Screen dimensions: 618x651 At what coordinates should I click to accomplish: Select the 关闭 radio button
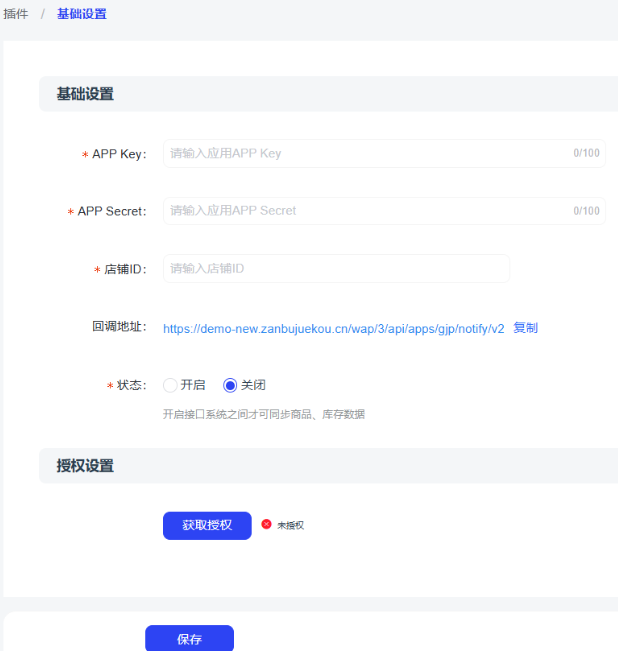pos(230,385)
